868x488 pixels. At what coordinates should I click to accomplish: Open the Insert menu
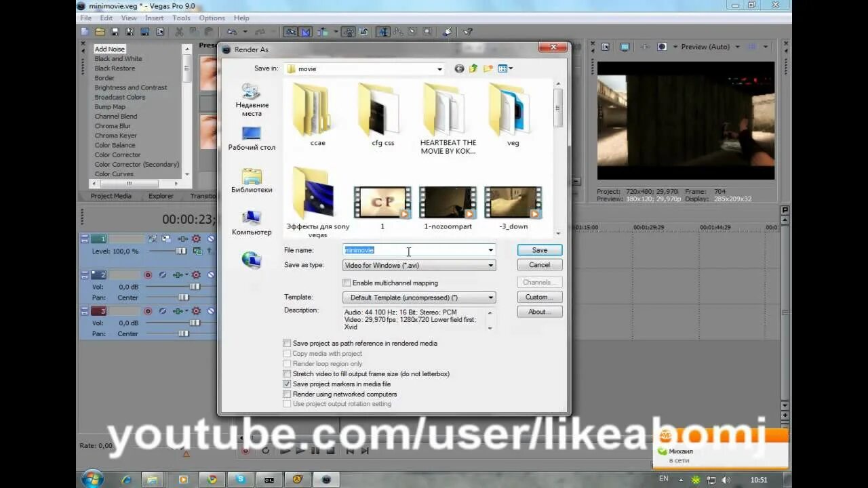pos(154,18)
